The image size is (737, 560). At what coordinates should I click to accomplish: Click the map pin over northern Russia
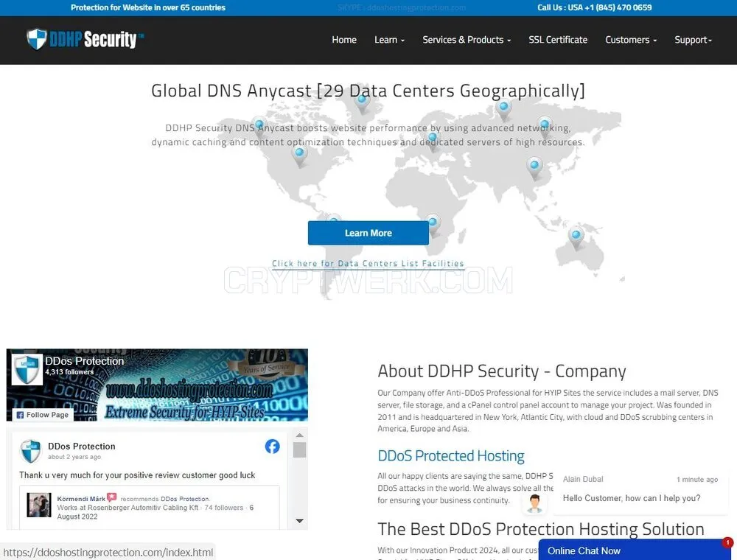tap(503, 110)
